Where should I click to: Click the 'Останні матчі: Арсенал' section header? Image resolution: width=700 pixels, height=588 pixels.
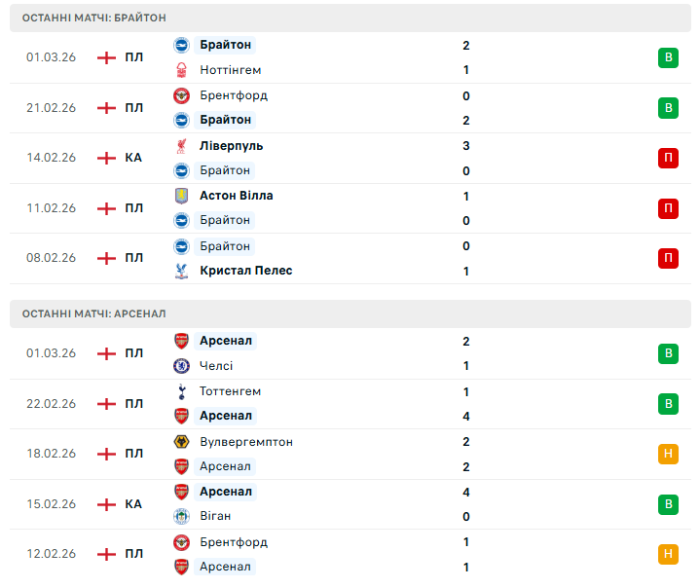(x=93, y=313)
